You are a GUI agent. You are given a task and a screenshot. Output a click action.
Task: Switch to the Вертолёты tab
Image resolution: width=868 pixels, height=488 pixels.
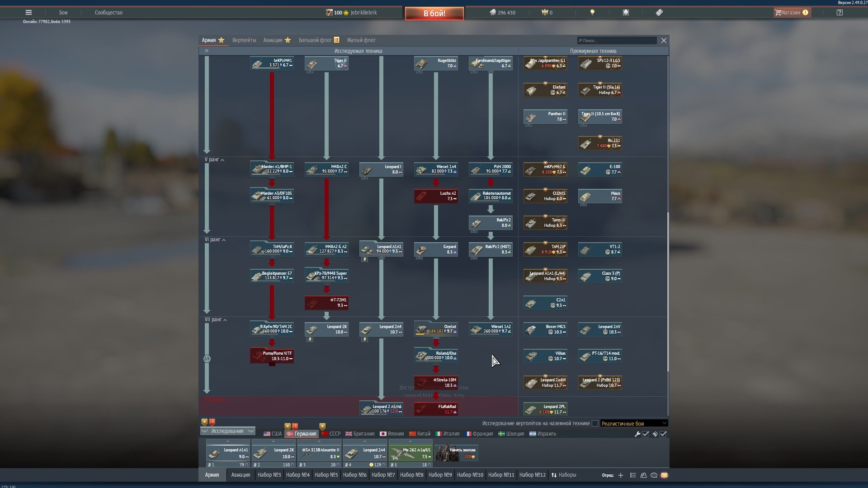[x=244, y=40]
